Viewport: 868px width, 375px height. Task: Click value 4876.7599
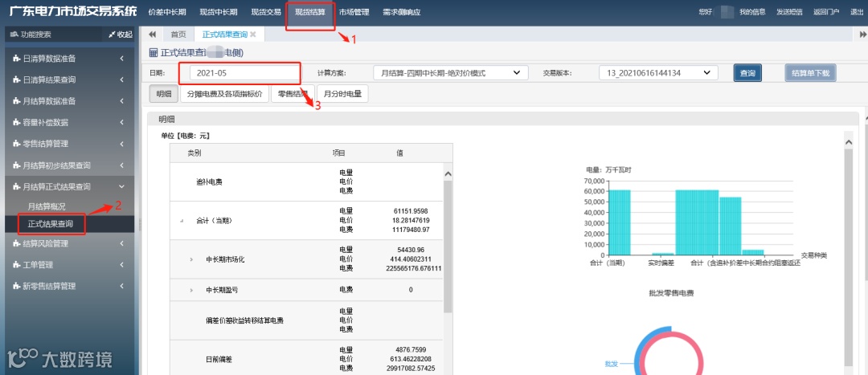(x=411, y=349)
